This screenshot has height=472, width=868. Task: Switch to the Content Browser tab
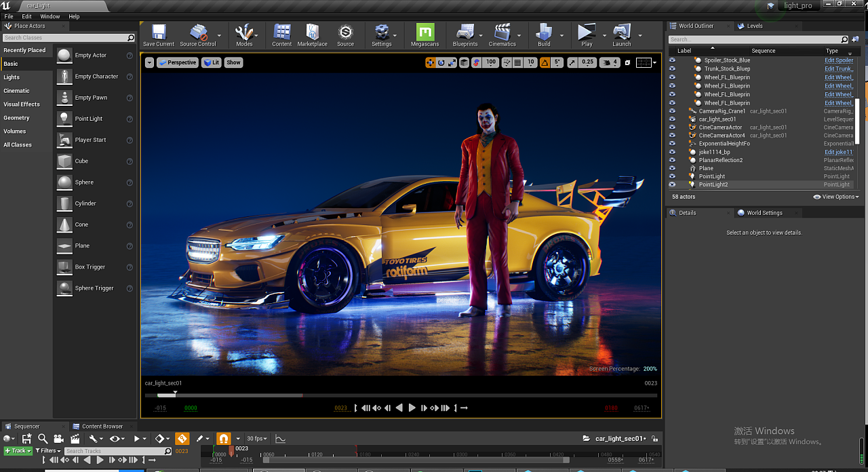(102, 427)
